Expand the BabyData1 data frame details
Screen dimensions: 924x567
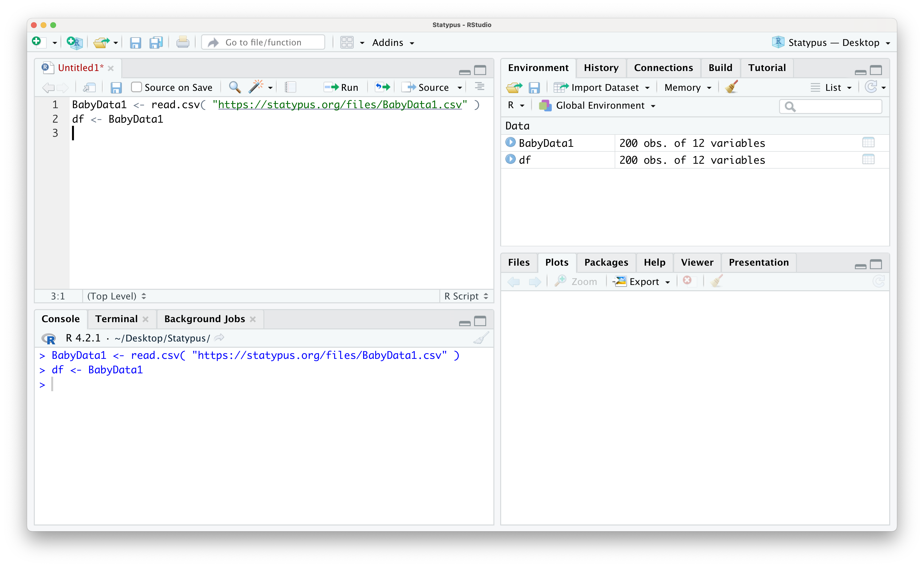[x=510, y=142]
